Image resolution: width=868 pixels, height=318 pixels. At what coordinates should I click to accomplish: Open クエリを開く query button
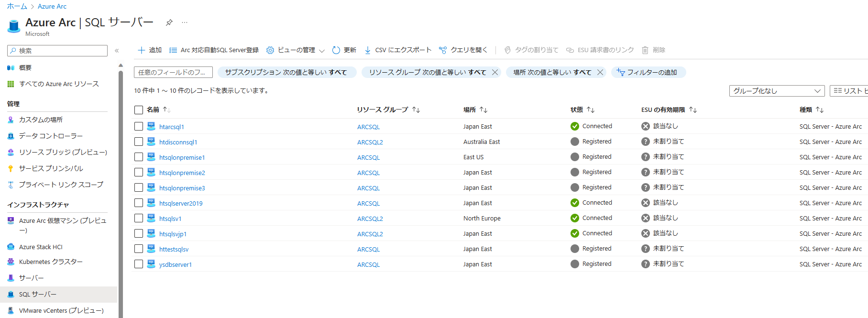coord(463,50)
